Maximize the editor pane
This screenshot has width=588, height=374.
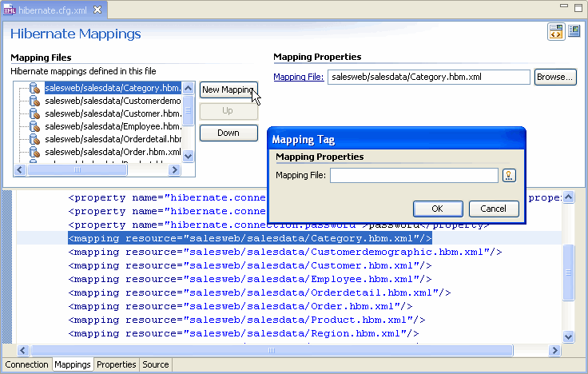click(578, 7)
